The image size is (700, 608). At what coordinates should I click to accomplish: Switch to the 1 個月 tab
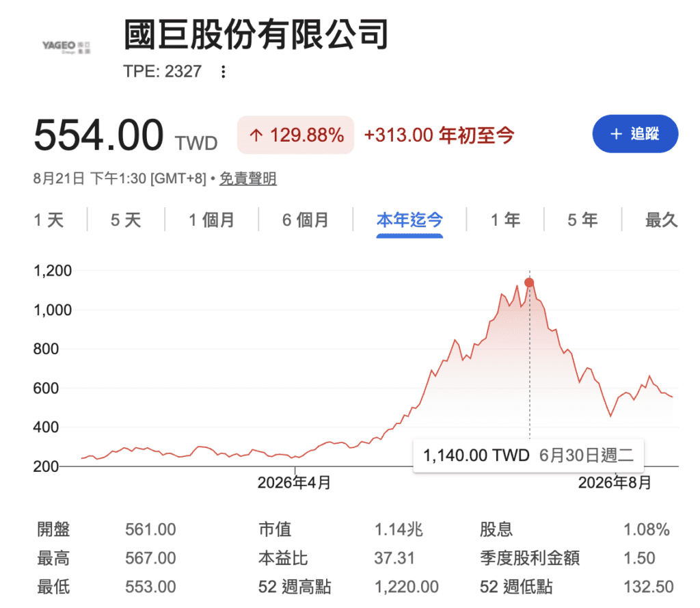(212, 220)
